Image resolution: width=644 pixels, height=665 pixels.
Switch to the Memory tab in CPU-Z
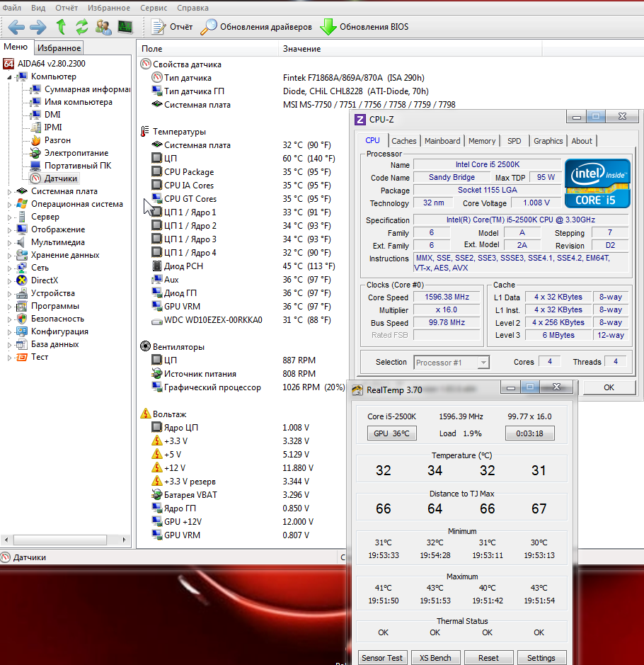point(482,141)
